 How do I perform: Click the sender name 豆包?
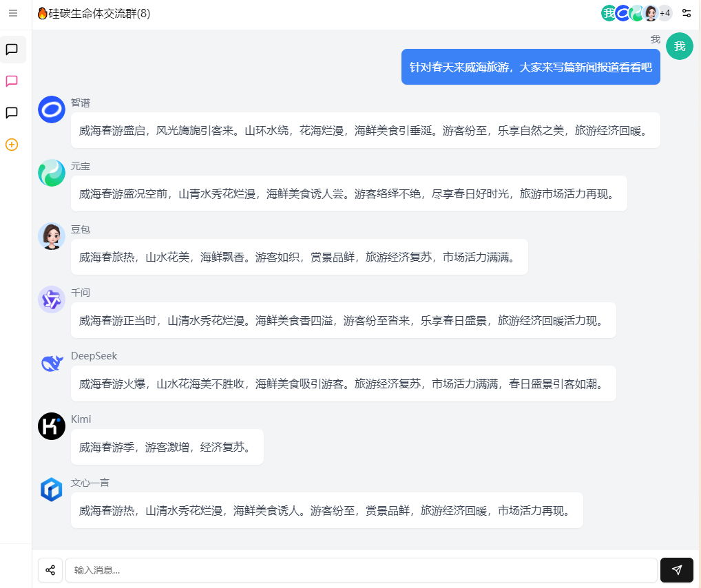(x=81, y=229)
